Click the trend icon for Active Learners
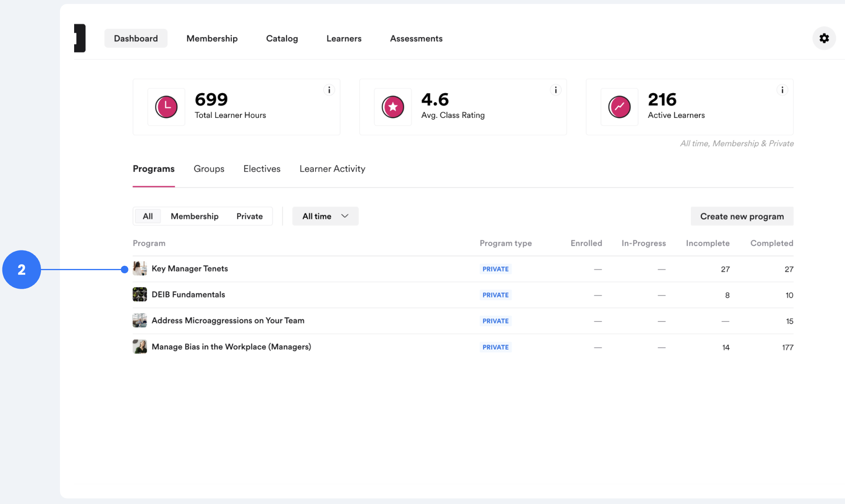The image size is (845, 504). click(619, 107)
